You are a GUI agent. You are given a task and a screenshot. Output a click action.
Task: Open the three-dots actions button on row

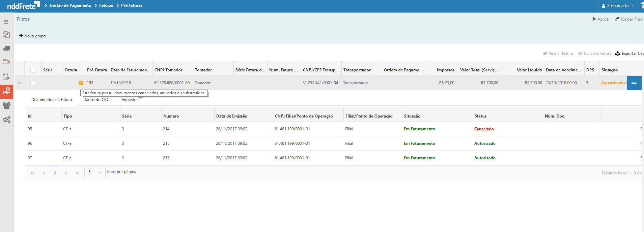coord(634,83)
